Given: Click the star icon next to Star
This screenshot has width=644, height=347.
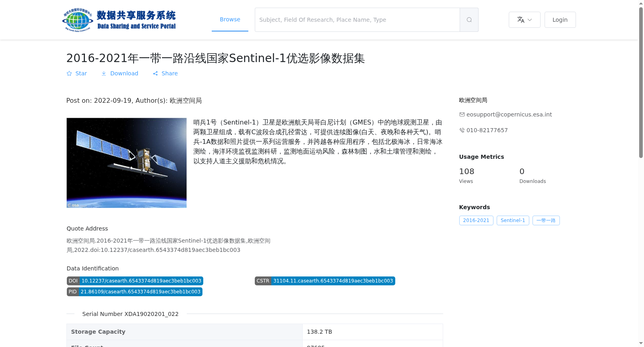Looking at the screenshot, I should [x=69, y=73].
